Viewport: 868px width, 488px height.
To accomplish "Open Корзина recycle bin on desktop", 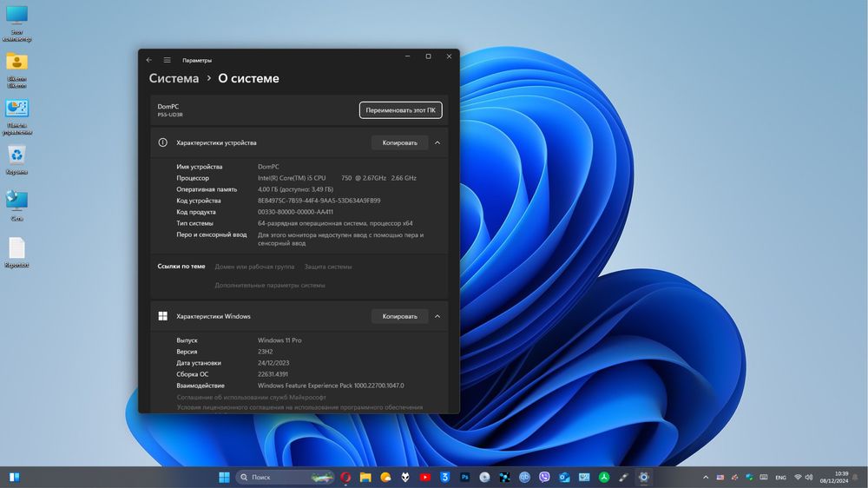I will [16, 160].
